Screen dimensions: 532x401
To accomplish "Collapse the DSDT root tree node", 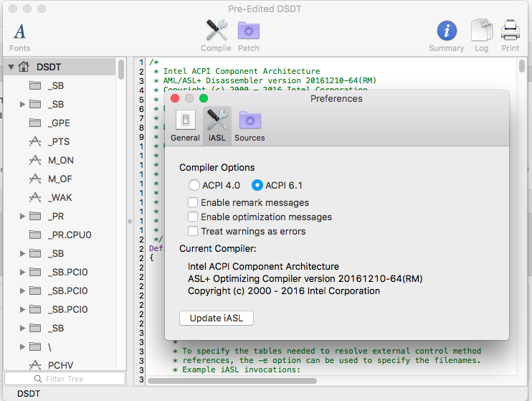I will click(x=11, y=67).
